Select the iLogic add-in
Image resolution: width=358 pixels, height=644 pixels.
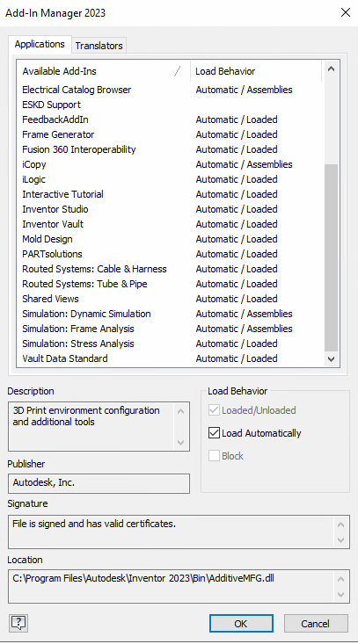(x=171, y=179)
